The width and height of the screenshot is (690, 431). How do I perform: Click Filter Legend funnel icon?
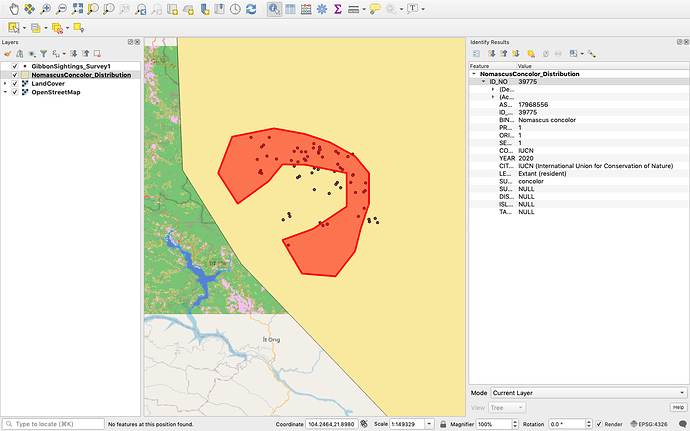[x=44, y=54]
